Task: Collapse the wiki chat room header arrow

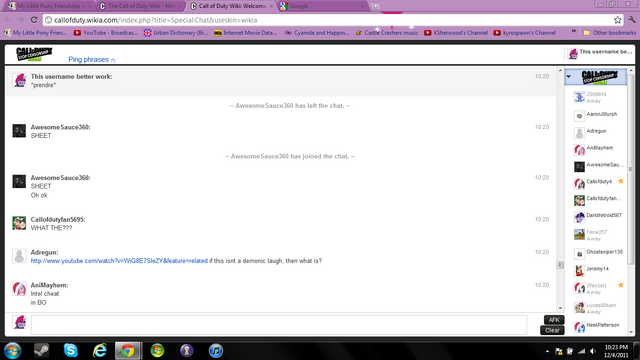Action: [x=569, y=76]
